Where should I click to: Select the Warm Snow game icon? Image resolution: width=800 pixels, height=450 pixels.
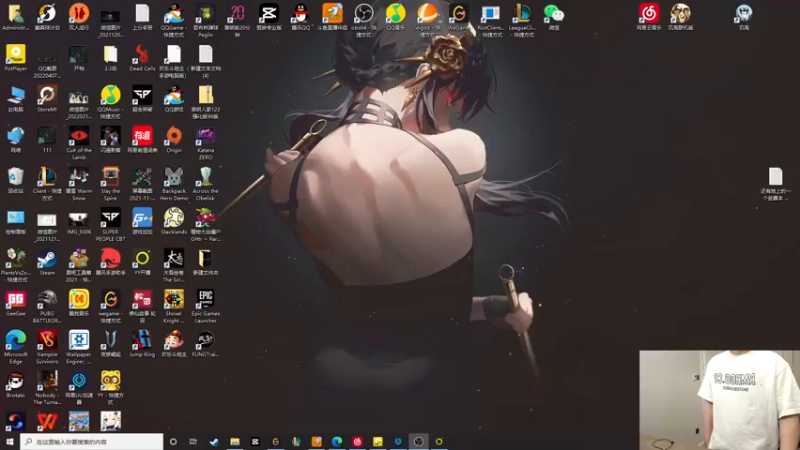79,177
